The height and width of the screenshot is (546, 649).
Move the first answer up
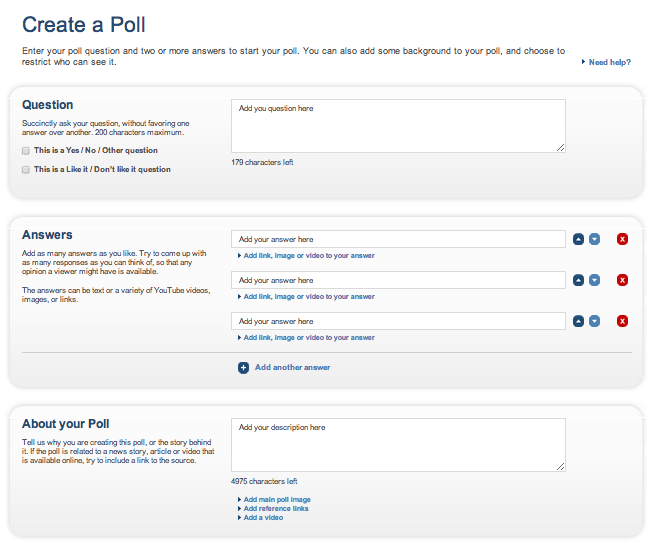point(578,239)
